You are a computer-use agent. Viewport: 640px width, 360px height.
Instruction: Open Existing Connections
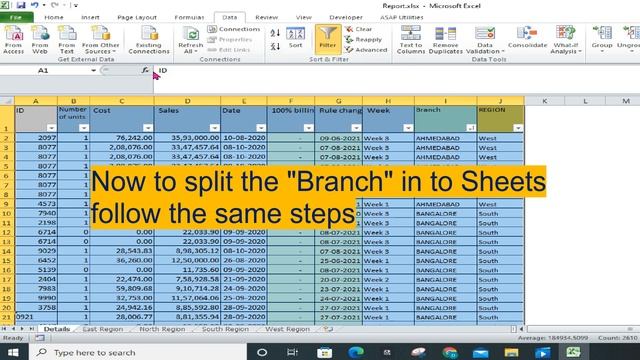[149, 40]
